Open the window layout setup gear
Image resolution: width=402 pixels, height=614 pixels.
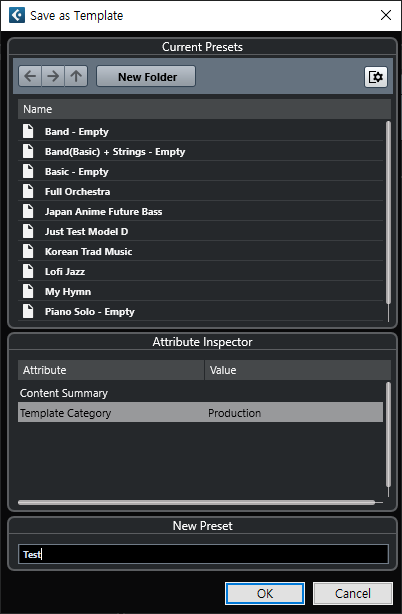coord(376,77)
